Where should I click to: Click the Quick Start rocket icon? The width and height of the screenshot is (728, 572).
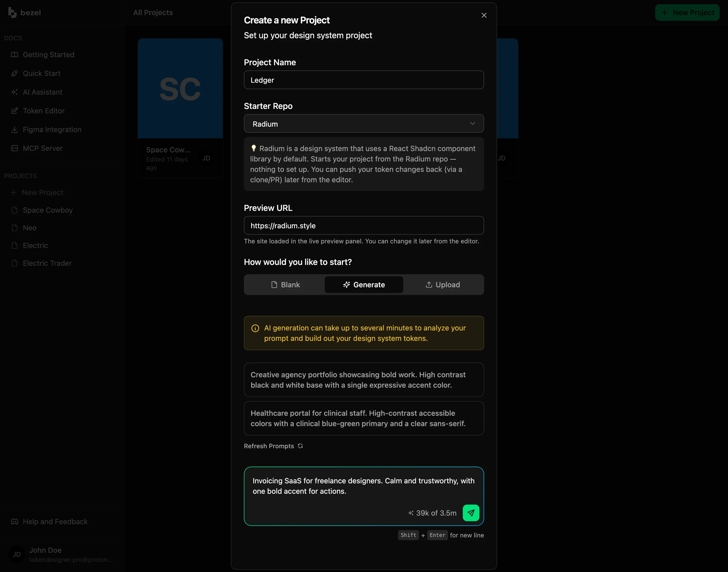[14, 73]
